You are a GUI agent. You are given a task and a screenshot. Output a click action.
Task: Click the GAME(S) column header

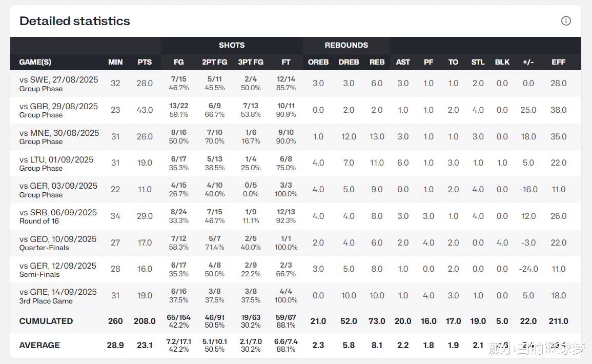[35, 62]
